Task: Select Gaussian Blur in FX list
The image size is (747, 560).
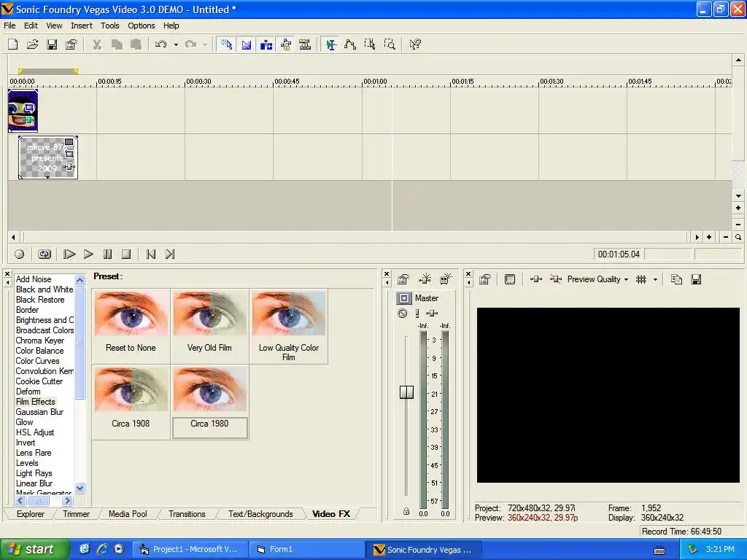Action: 39,412
